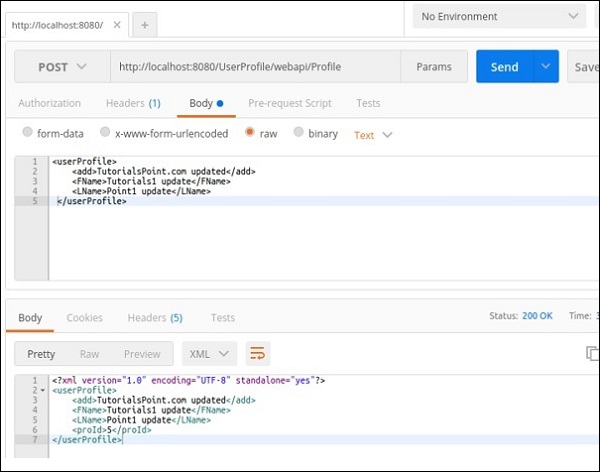
Task: Open the Params button
Action: coord(435,67)
